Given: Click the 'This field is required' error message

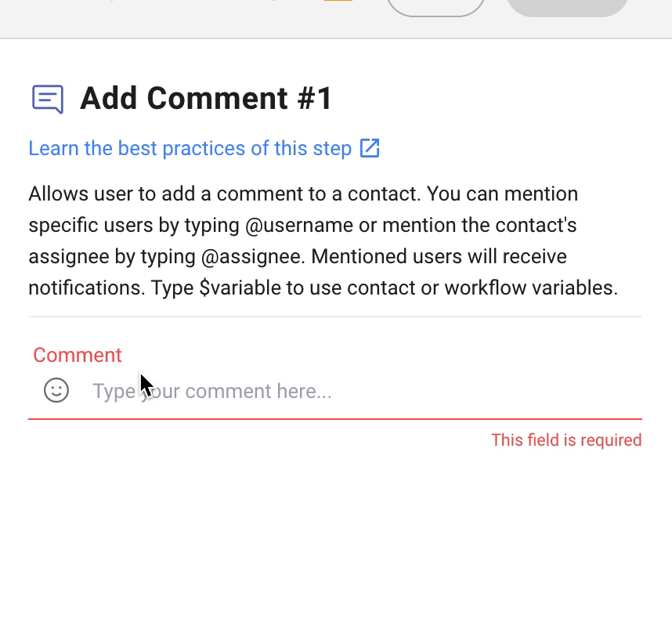Looking at the screenshot, I should coord(566,440).
